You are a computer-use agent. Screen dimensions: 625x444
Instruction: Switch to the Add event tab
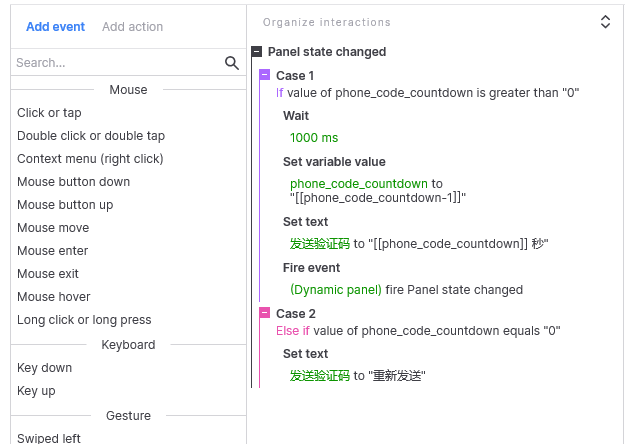point(55,27)
